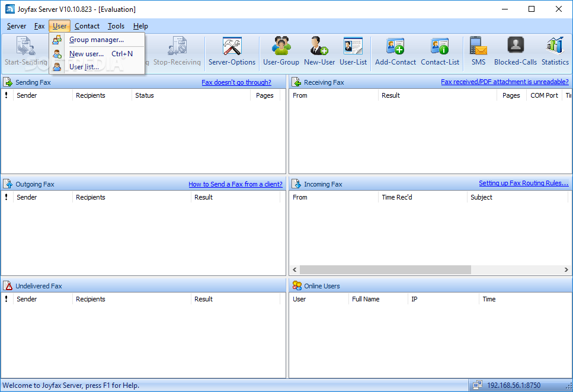Click the Start-Sending toolbar icon

coord(25,46)
